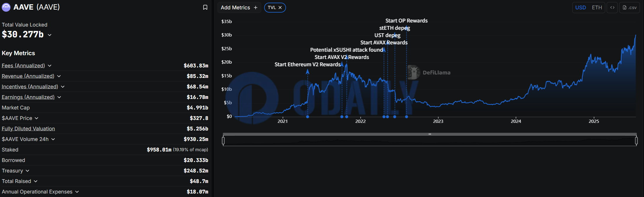The height and width of the screenshot is (197, 644).
Task: Click the Start OP Rewards marker dot
Action: [406, 117]
